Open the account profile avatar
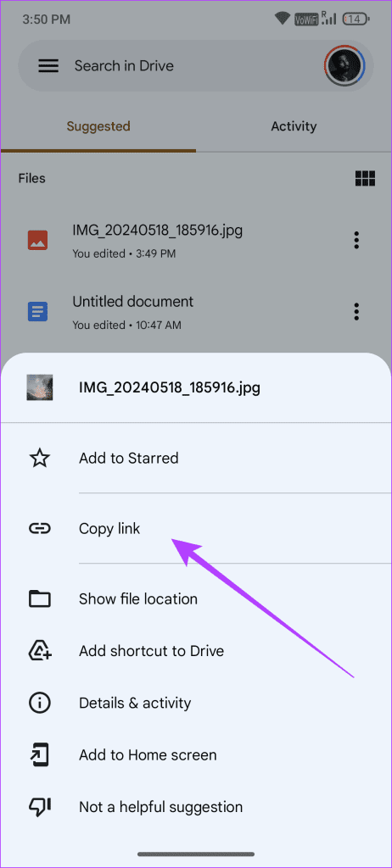 click(344, 66)
